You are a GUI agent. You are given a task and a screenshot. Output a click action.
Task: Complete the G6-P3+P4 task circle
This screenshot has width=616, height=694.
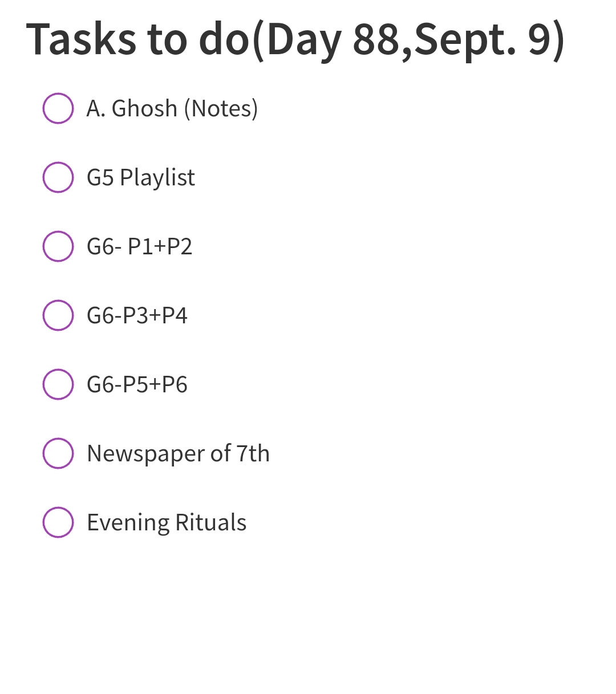(58, 315)
